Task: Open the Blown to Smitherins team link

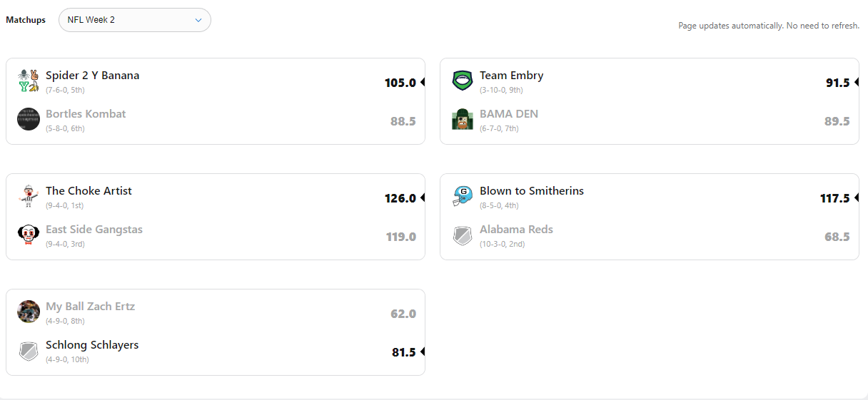Action: click(x=532, y=191)
